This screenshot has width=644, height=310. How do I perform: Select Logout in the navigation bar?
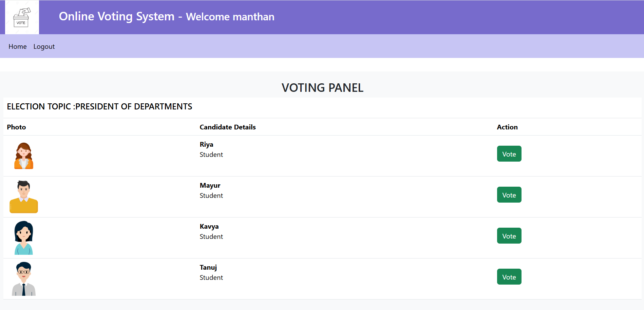point(44,47)
